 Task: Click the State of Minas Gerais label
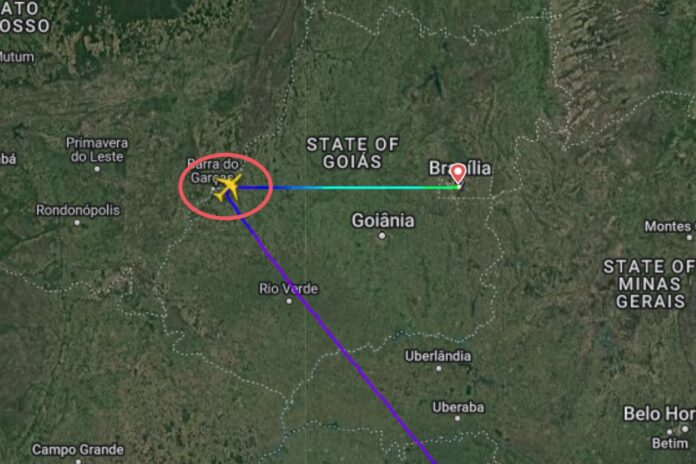pyautogui.click(x=649, y=284)
